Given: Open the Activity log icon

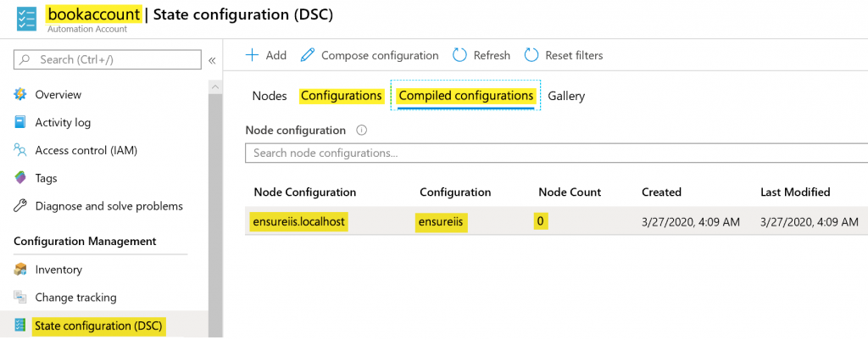Looking at the screenshot, I should pyautogui.click(x=20, y=123).
